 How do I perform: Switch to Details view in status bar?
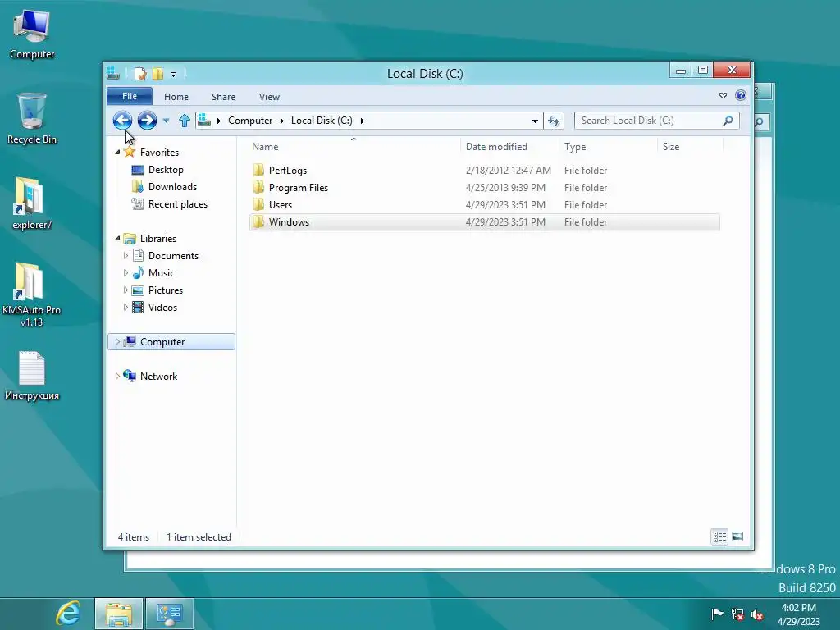click(719, 536)
